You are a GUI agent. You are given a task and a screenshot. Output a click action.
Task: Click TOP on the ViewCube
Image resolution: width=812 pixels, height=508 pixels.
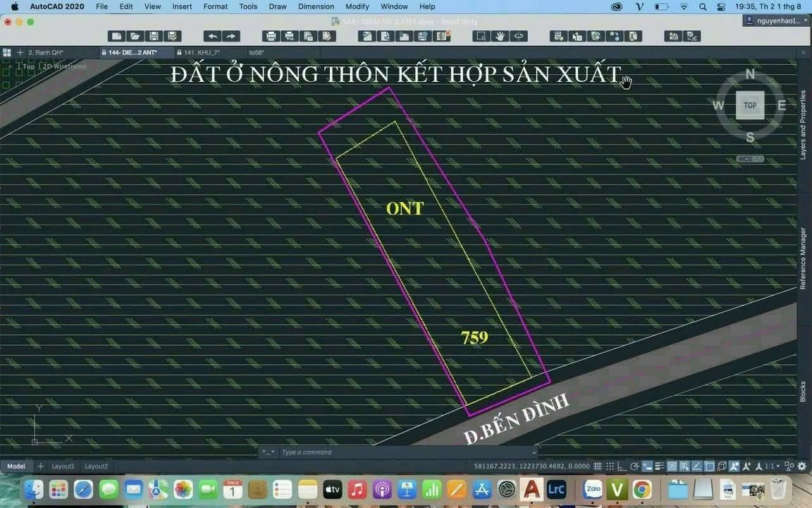749,104
